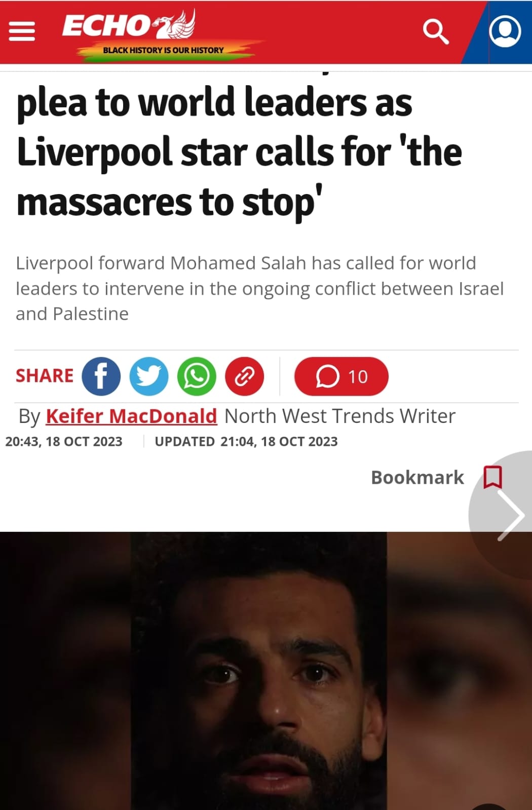
Task: Share article on Twitter
Action: [149, 376]
